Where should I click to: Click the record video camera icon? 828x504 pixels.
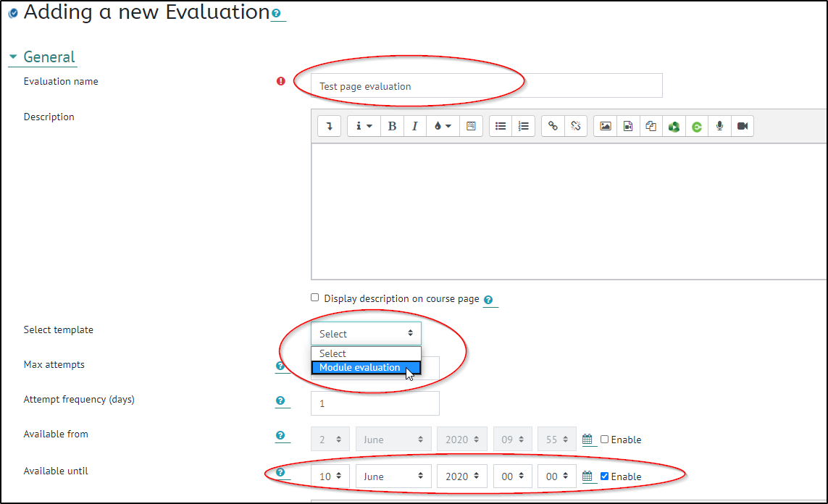point(743,126)
